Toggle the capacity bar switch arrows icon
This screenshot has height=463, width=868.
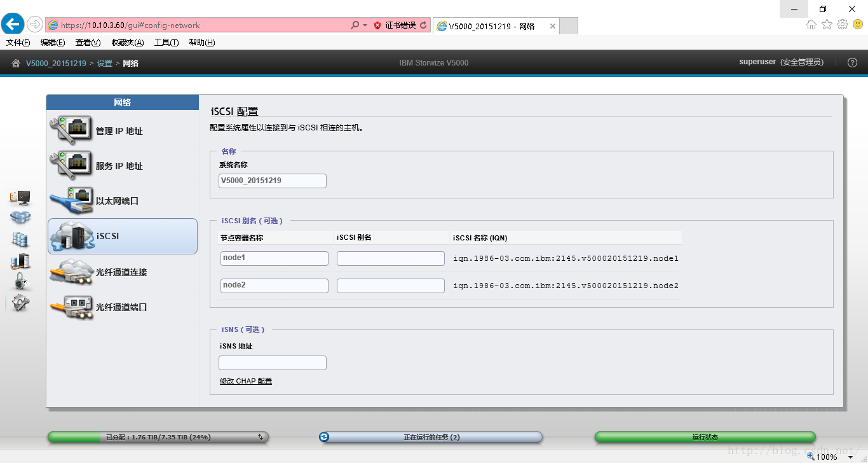[x=261, y=437]
